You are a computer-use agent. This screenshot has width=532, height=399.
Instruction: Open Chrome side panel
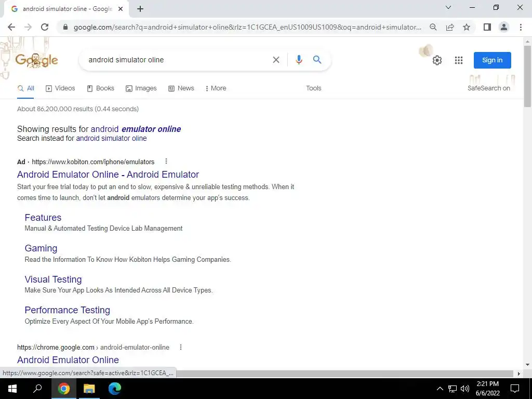(487, 27)
